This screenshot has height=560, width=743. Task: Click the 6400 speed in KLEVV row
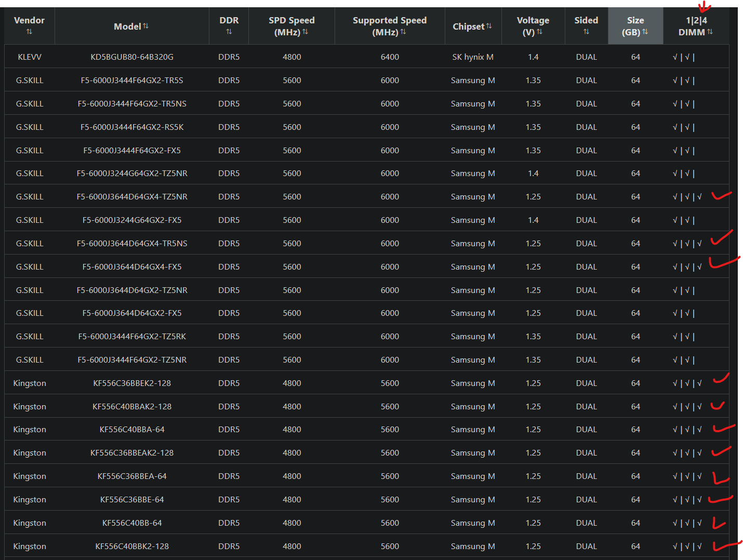(390, 57)
